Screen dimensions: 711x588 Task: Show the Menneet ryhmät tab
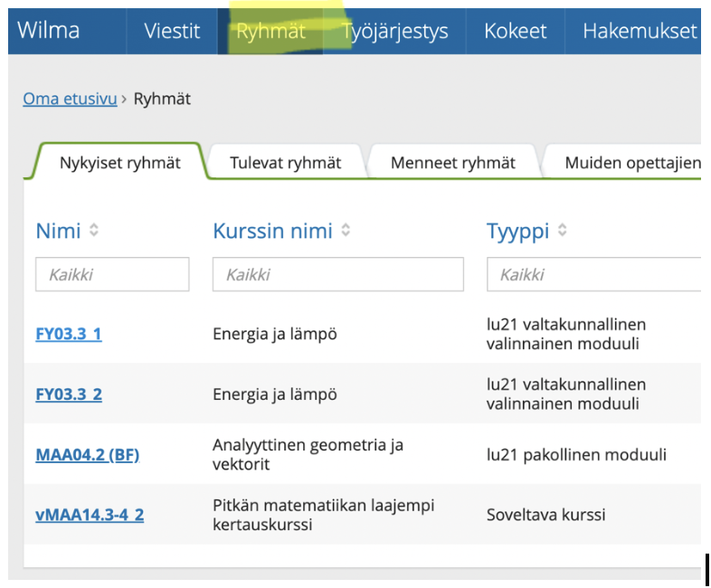pyautogui.click(x=453, y=162)
